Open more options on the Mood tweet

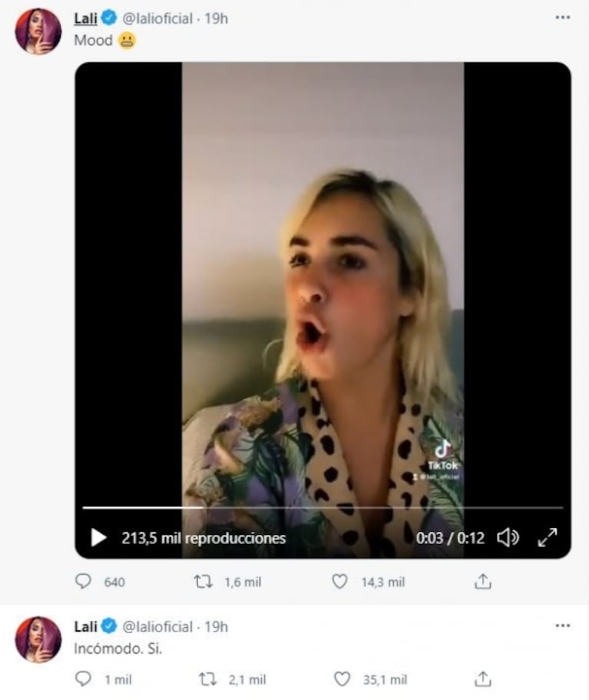pyautogui.click(x=563, y=18)
